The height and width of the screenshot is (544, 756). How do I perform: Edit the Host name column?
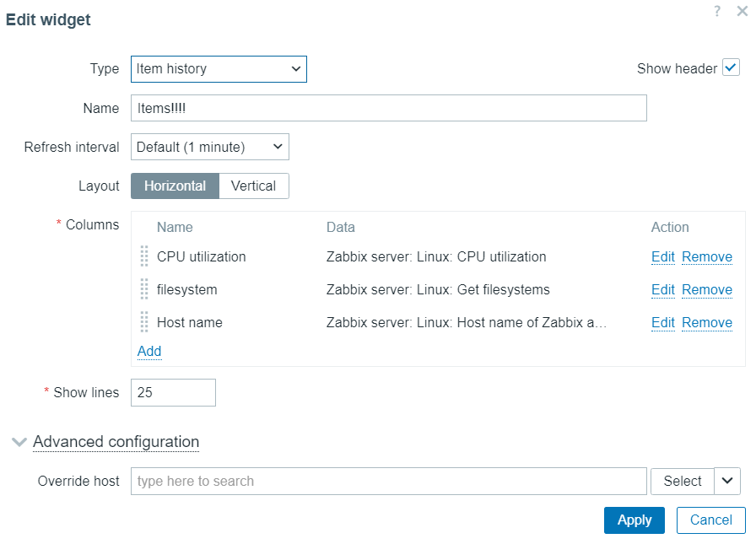tap(663, 322)
